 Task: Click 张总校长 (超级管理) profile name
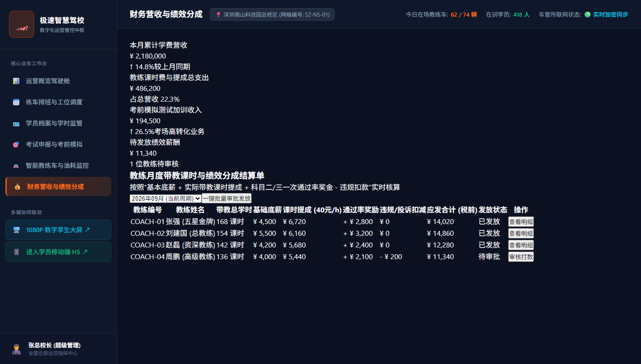tap(54, 345)
